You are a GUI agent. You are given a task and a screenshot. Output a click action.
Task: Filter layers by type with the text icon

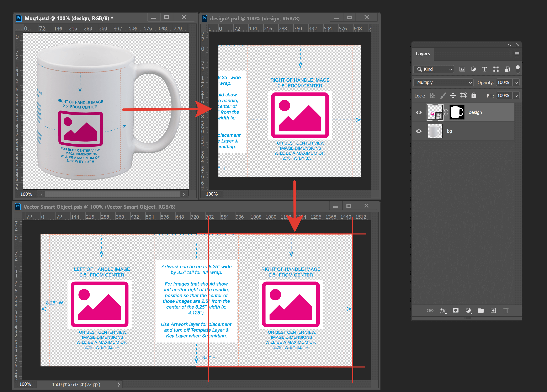484,69
